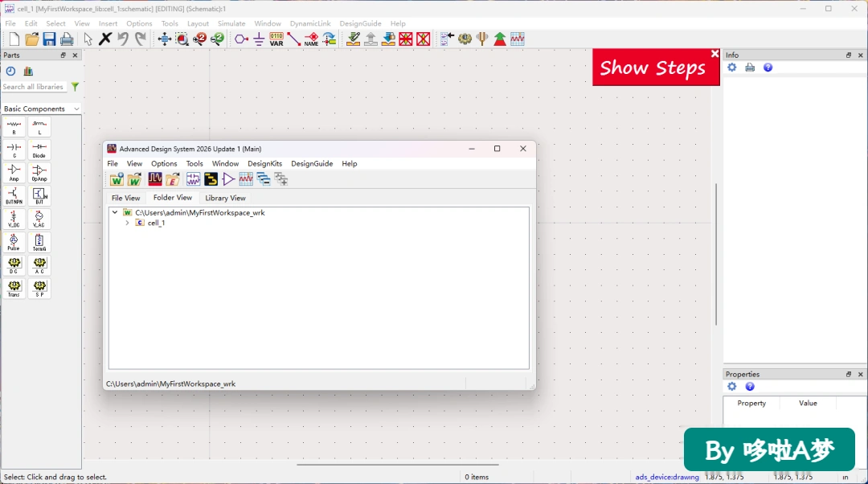Click Search all libraries field
Screen dimensions: 868x484
point(33,87)
